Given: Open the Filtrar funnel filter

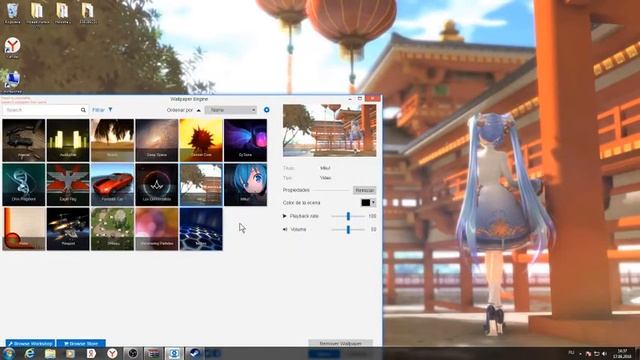Looking at the screenshot, I should point(110,110).
